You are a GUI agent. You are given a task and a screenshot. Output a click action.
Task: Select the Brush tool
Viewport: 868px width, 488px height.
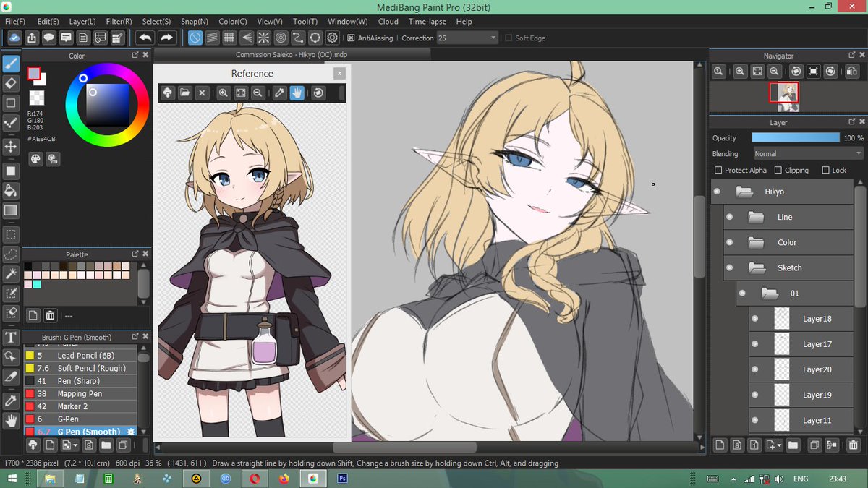tap(10, 64)
